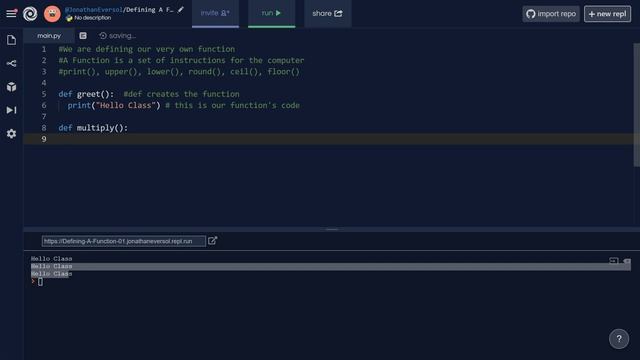Image resolution: width=640 pixels, height=360 pixels.
Task: Click the repl URL address field
Action: (x=124, y=241)
